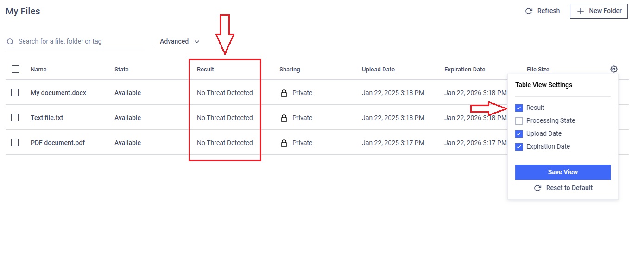Image resolution: width=644 pixels, height=253 pixels.
Task: Tick the select-all files checkbox
Action: pyautogui.click(x=15, y=69)
